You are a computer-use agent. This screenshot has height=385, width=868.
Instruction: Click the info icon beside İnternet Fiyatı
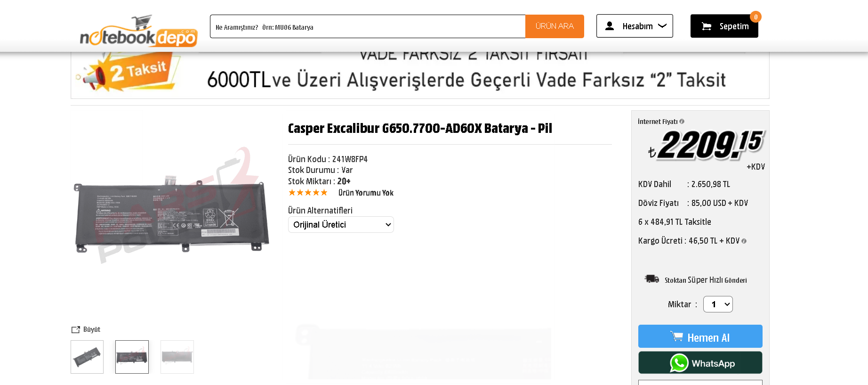(x=682, y=122)
